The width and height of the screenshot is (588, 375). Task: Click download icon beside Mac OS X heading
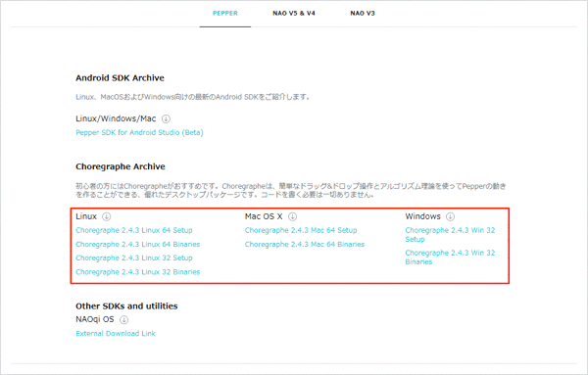tap(292, 216)
